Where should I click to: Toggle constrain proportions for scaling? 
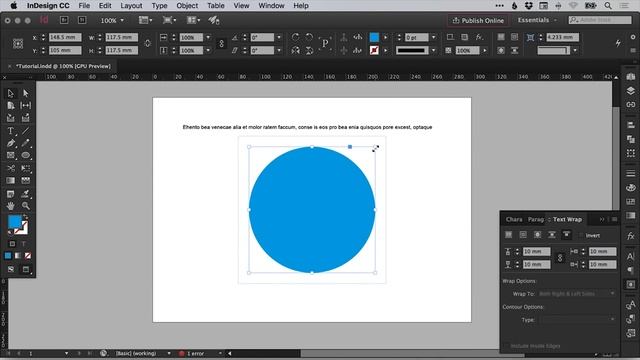(221, 44)
